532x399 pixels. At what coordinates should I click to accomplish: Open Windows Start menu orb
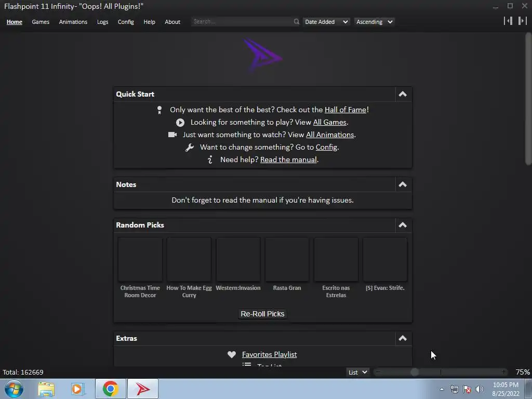pyautogui.click(x=14, y=389)
